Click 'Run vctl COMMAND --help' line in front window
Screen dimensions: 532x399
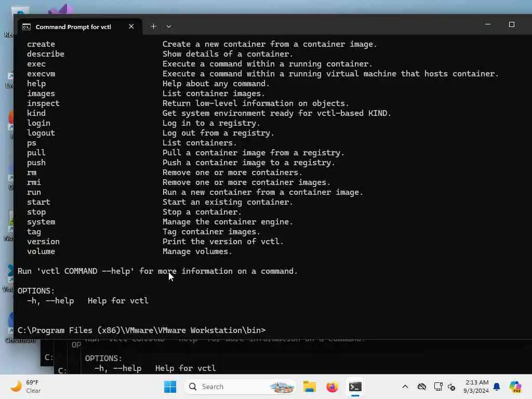(x=157, y=271)
